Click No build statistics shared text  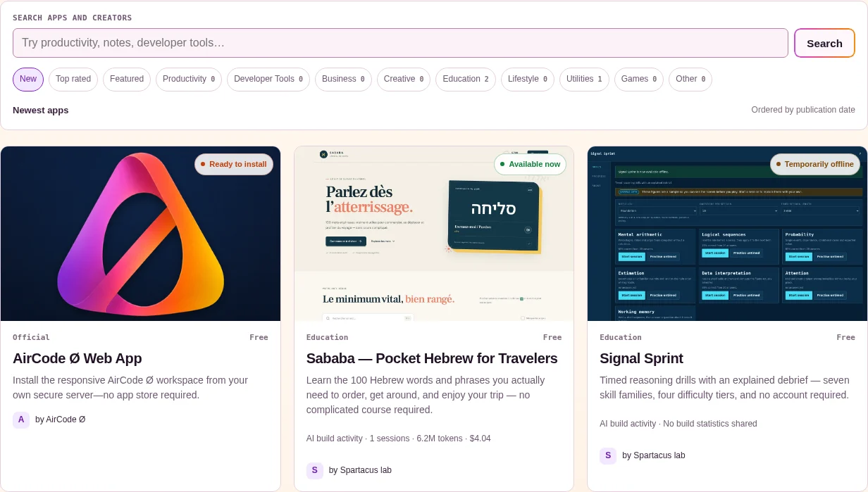pyautogui.click(x=710, y=424)
